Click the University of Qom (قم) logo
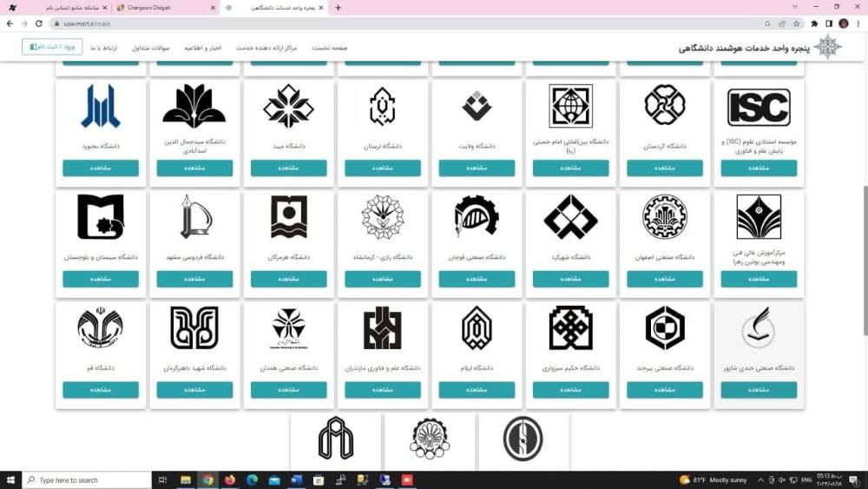The image size is (868, 489). click(x=101, y=327)
